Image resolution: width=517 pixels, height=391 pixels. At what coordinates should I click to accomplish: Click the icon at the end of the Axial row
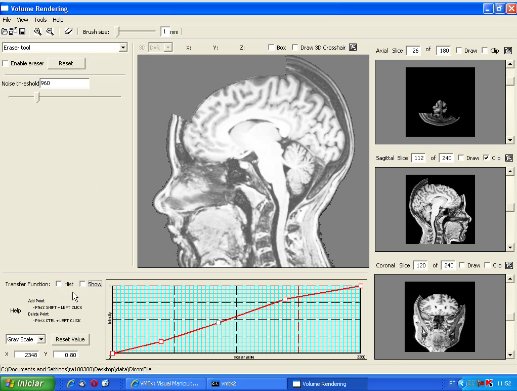(x=508, y=51)
